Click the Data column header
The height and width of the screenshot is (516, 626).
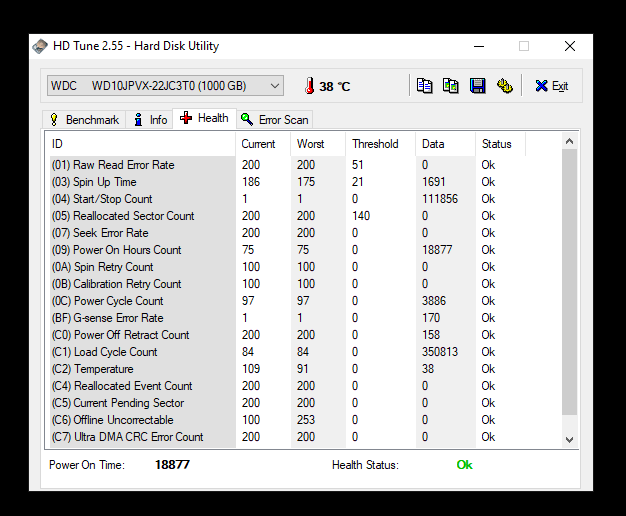(x=446, y=144)
